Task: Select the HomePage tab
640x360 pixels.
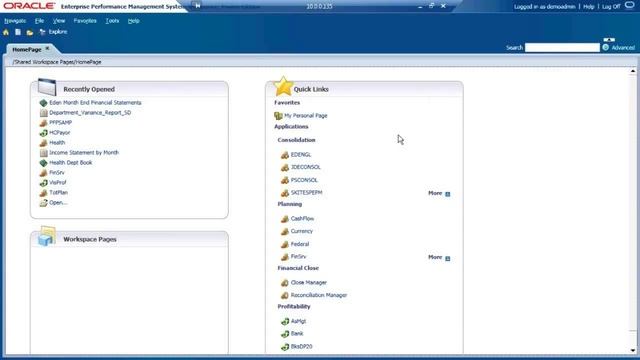Action: coord(27,49)
